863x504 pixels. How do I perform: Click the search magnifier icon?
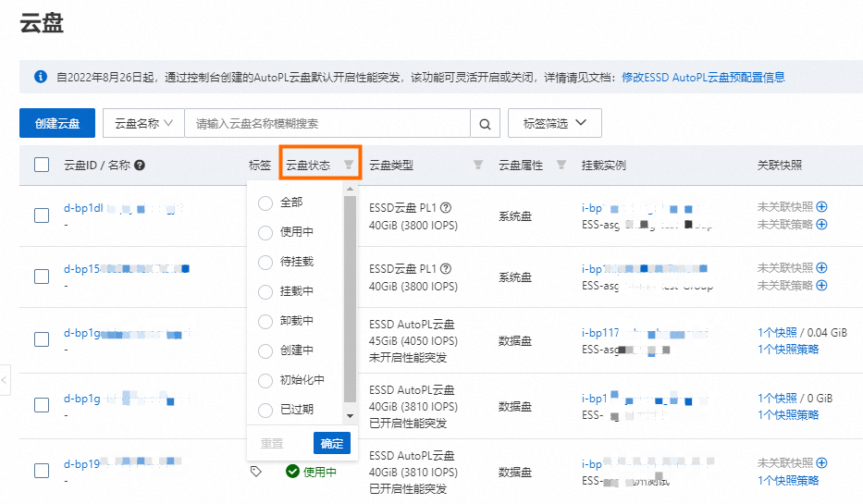click(x=485, y=123)
